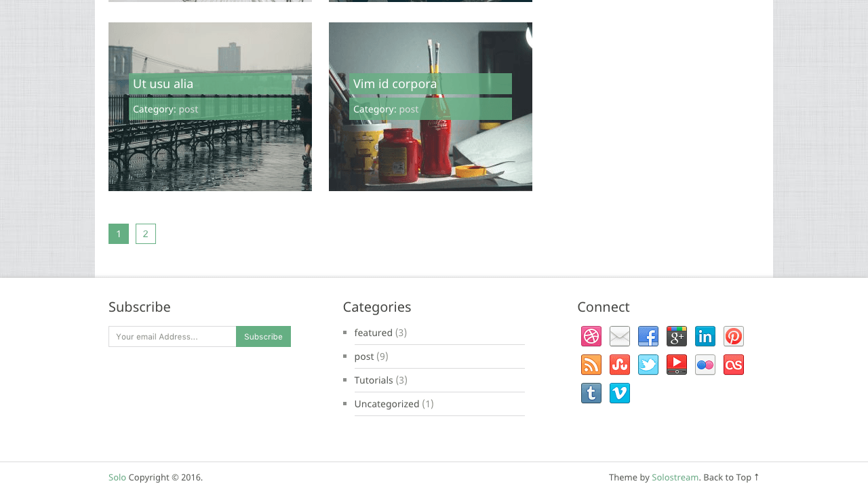Click the StumbleUpon icon

(620, 365)
